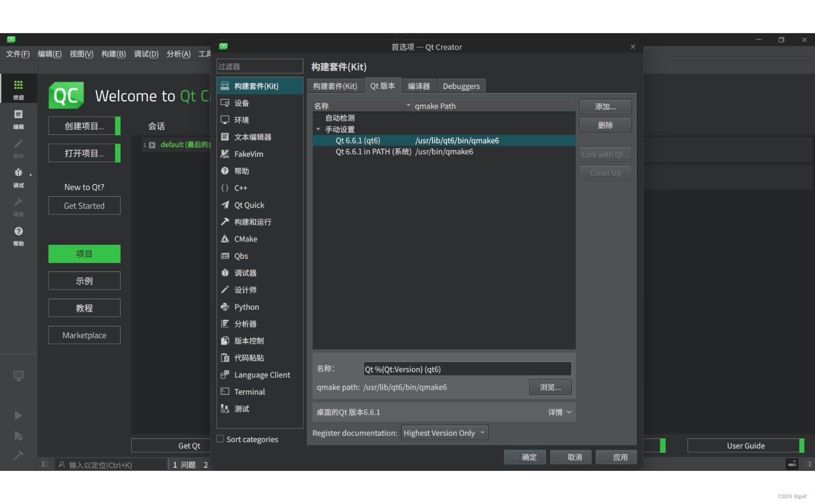Open the C++ settings category
This screenshot has width=815, height=504.
click(x=260, y=188)
